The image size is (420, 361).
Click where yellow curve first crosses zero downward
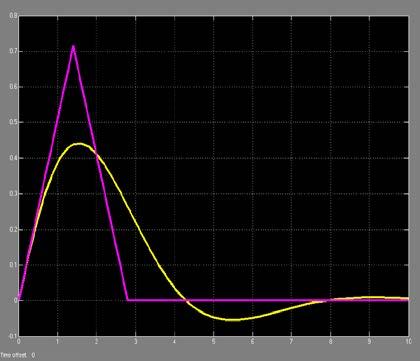187,300
